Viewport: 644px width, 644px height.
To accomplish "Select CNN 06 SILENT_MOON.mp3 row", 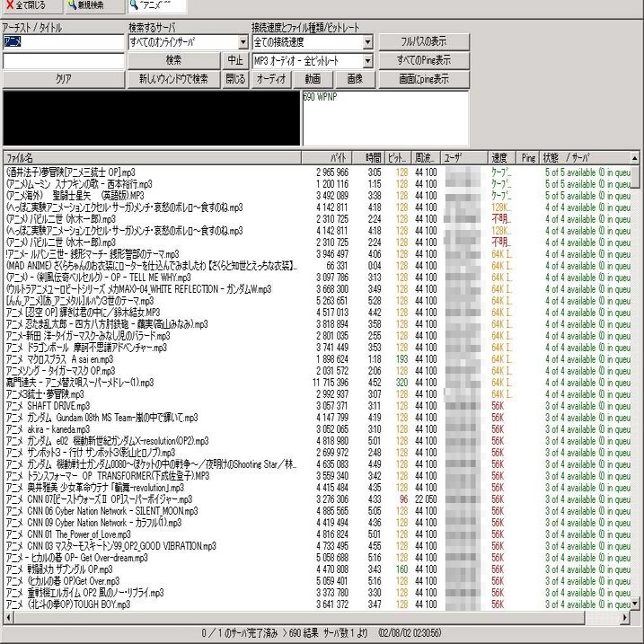I will (317, 511).
